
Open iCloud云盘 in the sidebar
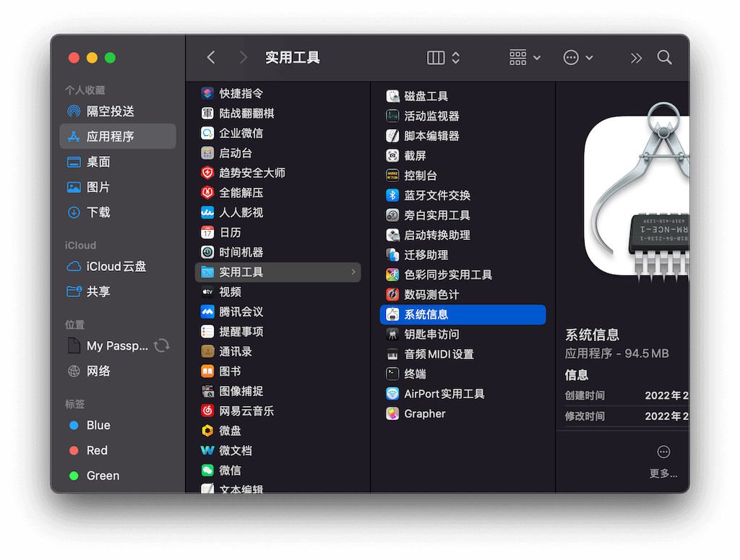[x=116, y=266]
